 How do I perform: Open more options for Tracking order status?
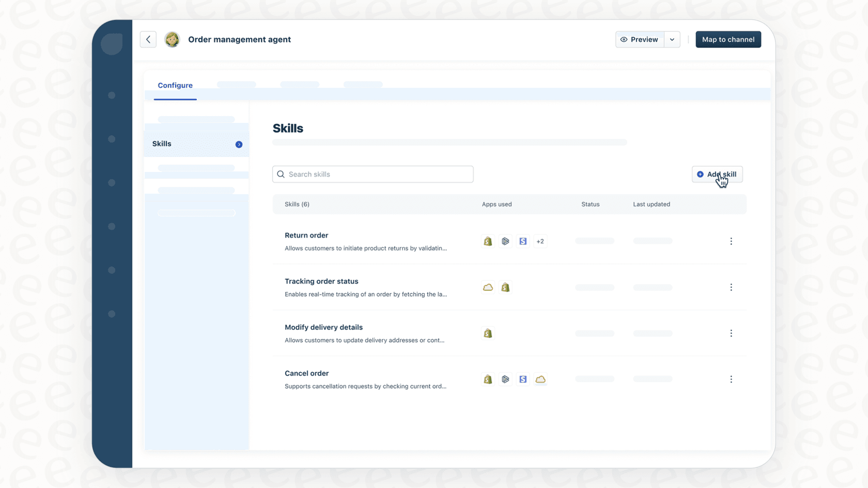731,287
